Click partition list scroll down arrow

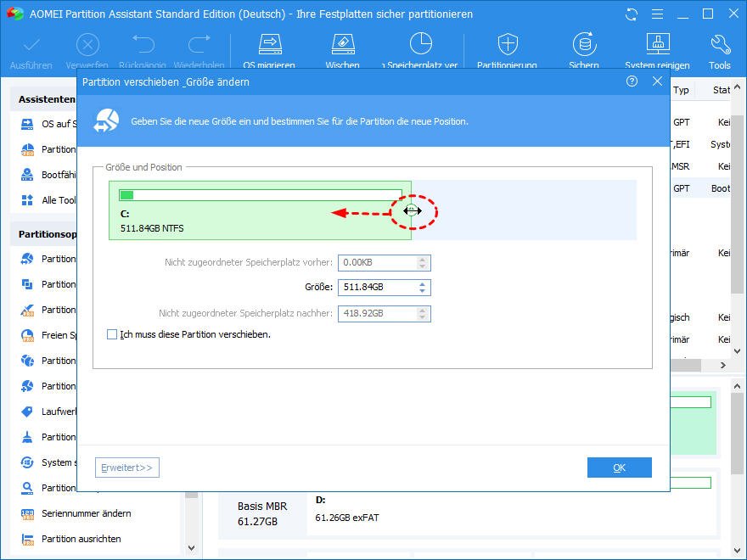pos(738,351)
